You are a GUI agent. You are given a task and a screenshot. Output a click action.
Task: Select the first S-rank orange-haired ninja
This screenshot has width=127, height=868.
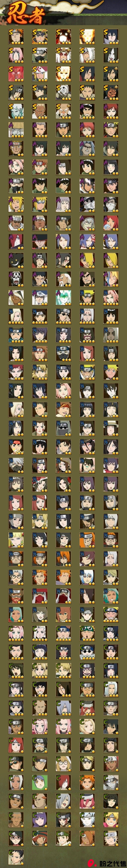(x=16, y=37)
